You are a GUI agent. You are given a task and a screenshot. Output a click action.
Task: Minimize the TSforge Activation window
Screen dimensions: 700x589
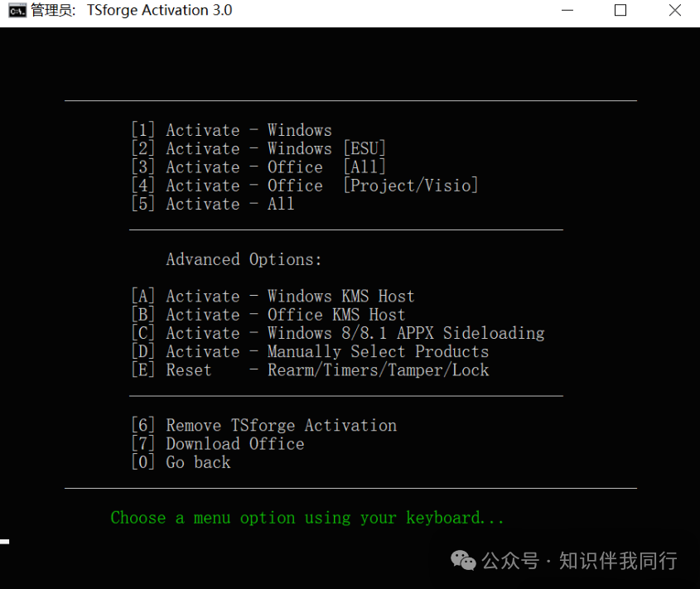567,10
